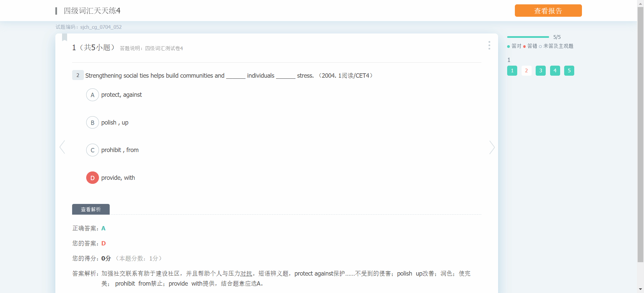Go to next question with right arrow

click(x=492, y=147)
